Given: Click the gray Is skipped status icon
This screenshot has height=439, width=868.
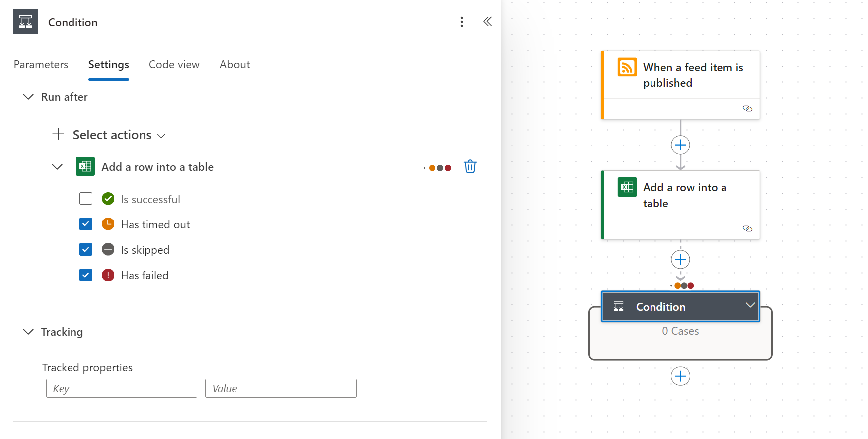Looking at the screenshot, I should pyautogui.click(x=108, y=249).
